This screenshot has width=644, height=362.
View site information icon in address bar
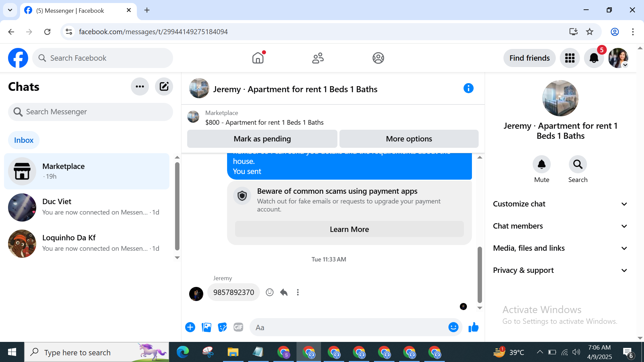point(69,32)
